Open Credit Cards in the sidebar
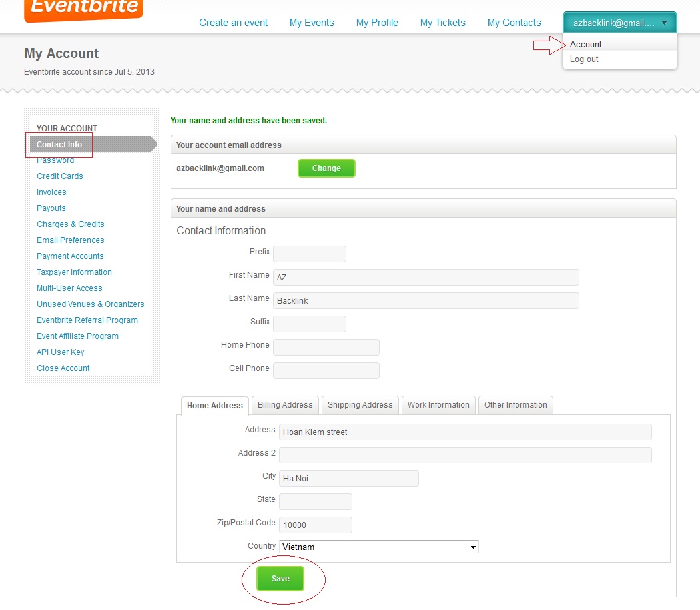 click(x=60, y=176)
